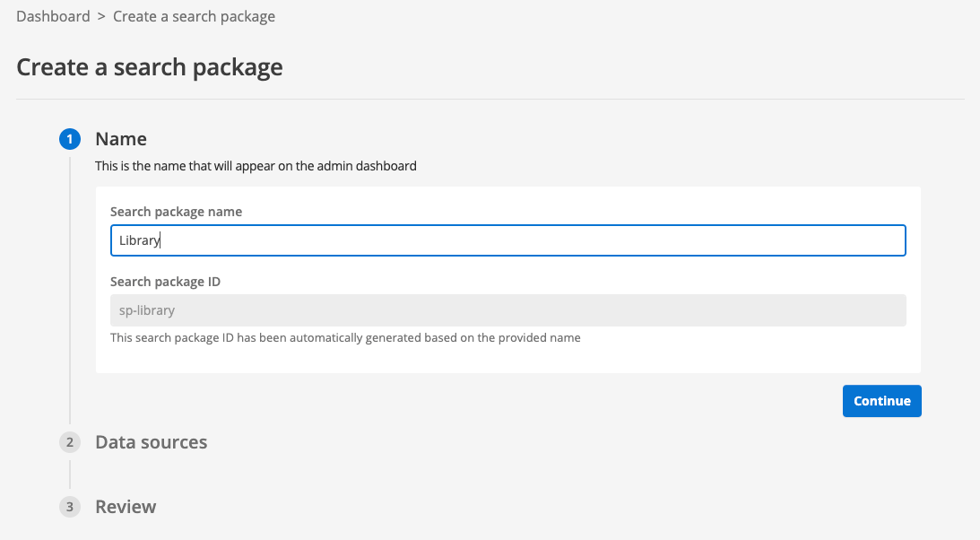The width and height of the screenshot is (980, 540).
Task: Click the grayed-out sp-library ID field
Action: [x=507, y=309]
